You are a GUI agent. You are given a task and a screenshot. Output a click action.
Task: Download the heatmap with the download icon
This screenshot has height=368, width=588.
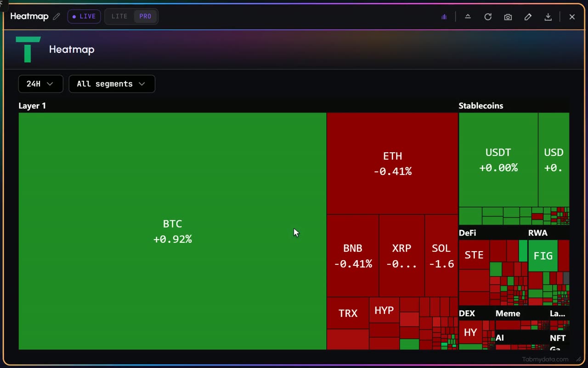pos(548,17)
